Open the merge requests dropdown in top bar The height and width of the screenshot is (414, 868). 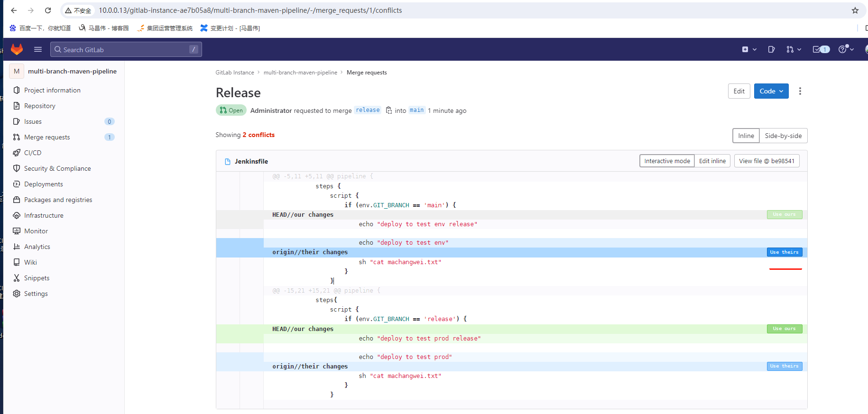pyautogui.click(x=794, y=49)
